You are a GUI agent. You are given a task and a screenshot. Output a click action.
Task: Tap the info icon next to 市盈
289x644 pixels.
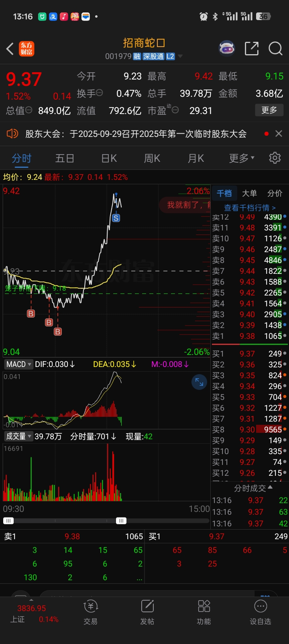[175, 110]
